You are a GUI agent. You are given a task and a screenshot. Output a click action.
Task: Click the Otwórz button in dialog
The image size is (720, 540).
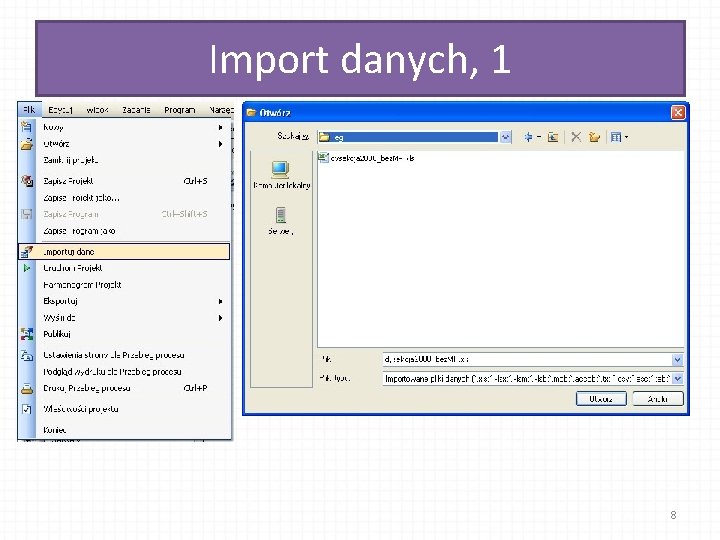pyautogui.click(x=601, y=399)
